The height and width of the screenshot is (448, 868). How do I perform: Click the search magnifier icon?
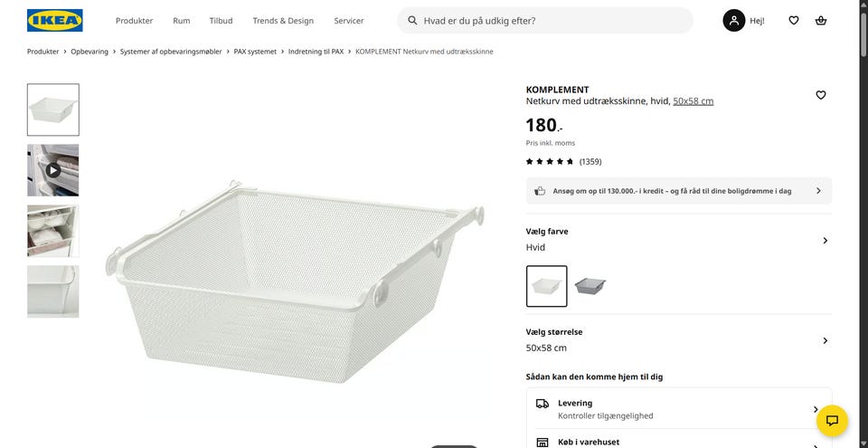tap(412, 20)
